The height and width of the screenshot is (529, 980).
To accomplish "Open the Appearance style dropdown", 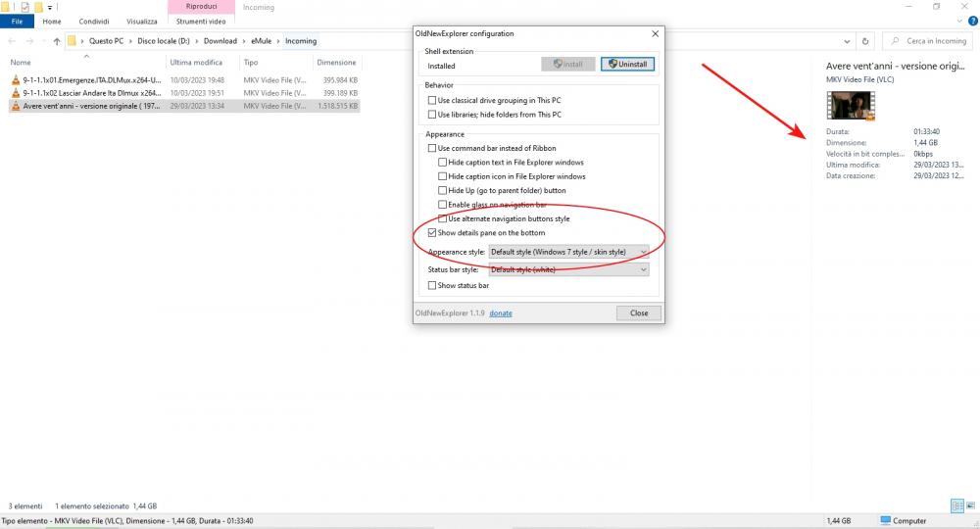I will coord(568,252).
